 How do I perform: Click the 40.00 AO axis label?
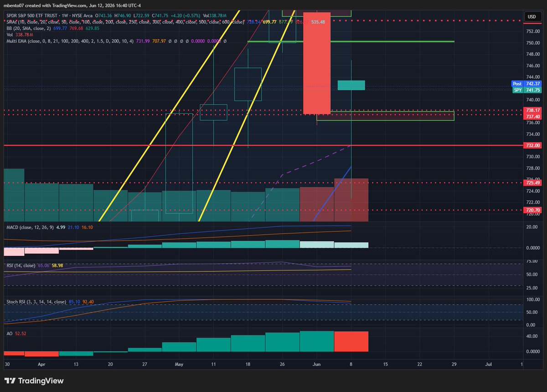click(532, 336)
